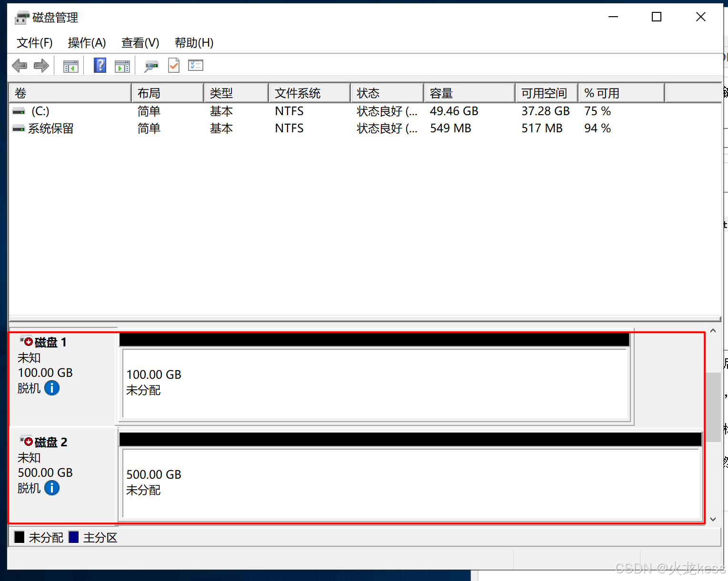The height and width of the screenshot is (581, 728).
Task: Open the 操作(A) menu
Action: tap(87, 43)
